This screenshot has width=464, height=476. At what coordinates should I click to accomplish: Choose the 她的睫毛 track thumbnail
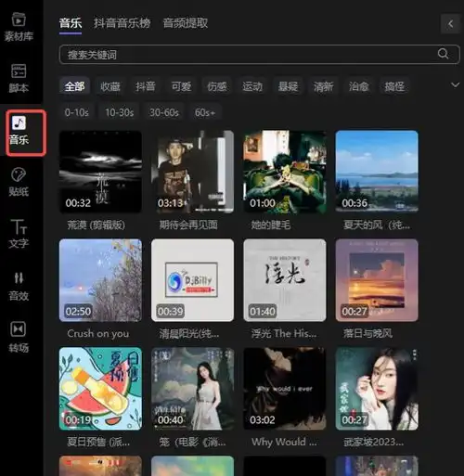[285, 172]
